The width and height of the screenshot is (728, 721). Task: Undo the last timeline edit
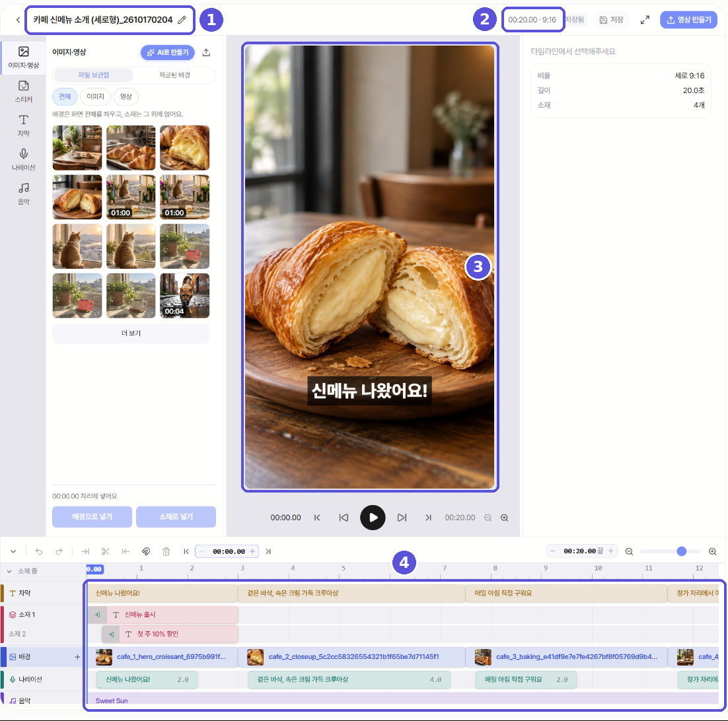39,551
